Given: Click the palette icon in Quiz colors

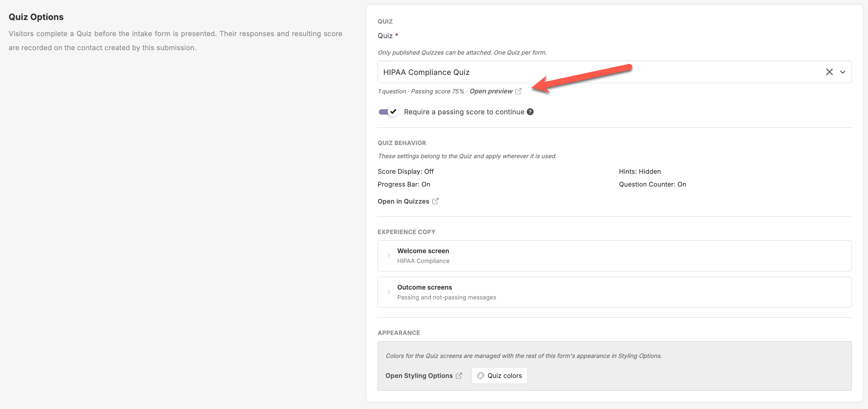Looking at the screenshot, I should point(481,376).
